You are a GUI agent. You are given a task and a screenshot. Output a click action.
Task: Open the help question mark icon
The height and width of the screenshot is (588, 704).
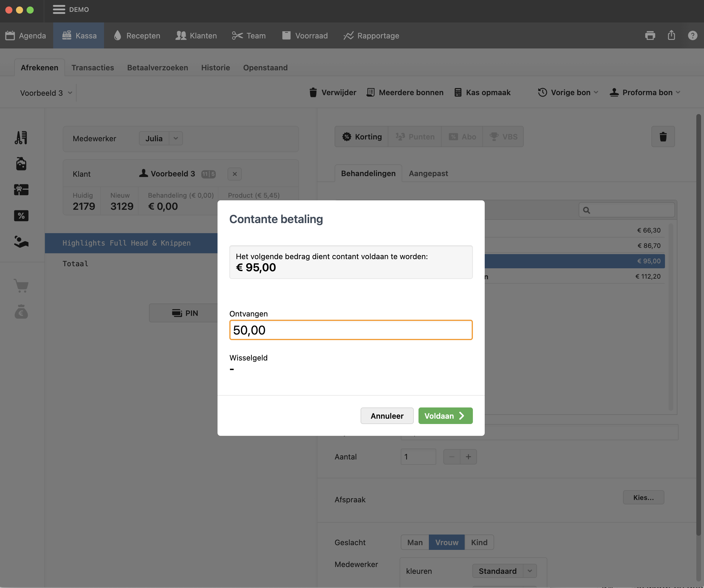coord(692,35)
